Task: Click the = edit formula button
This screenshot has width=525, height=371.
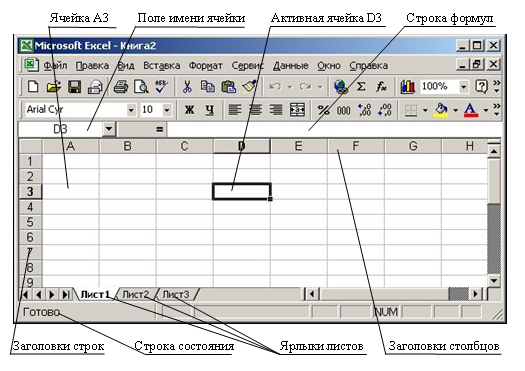Action: pos(159,129)
